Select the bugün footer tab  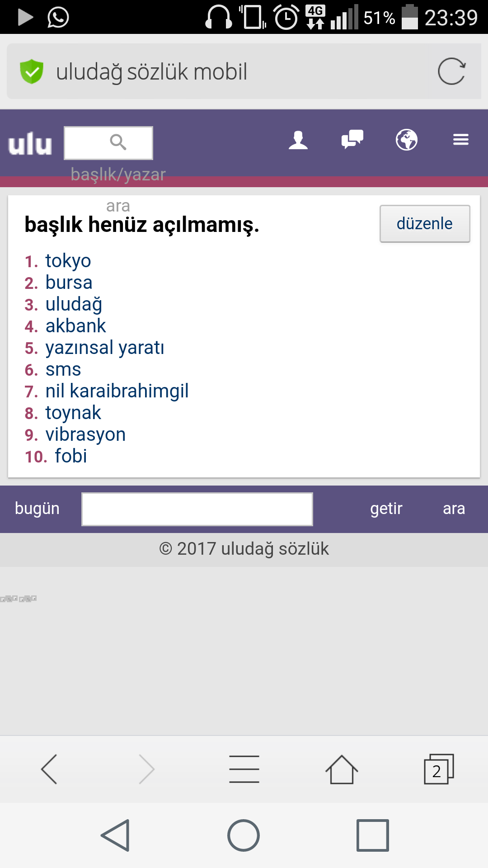point(37,509)
